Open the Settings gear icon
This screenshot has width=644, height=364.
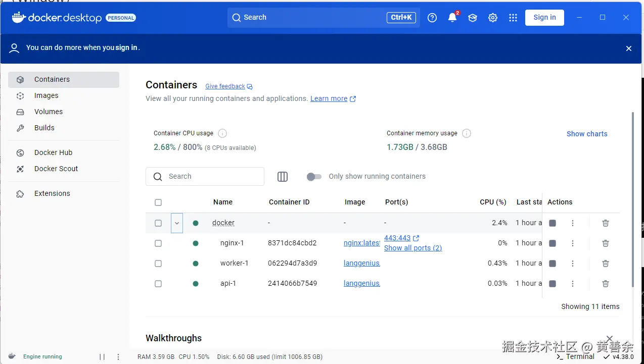[x=493, y=18]
